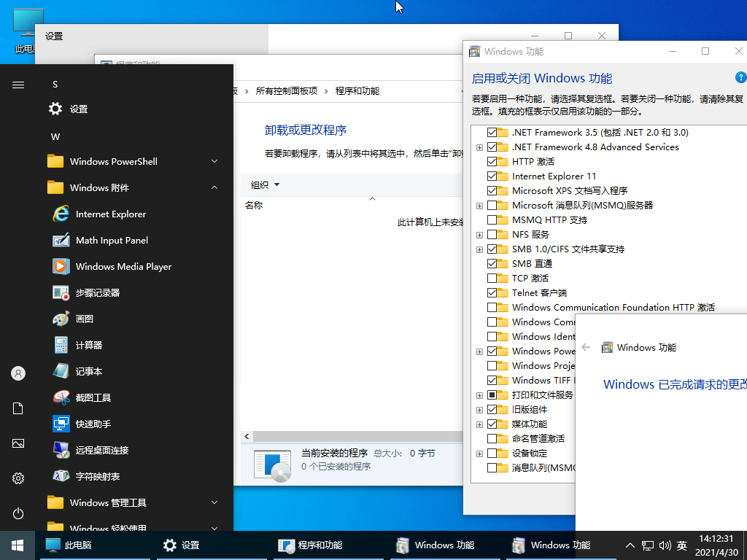The image size is (747, 560).
Task: Expand Microsoft 消息队列(MSMQ)服务器 node
Action: tap(479, 206)
